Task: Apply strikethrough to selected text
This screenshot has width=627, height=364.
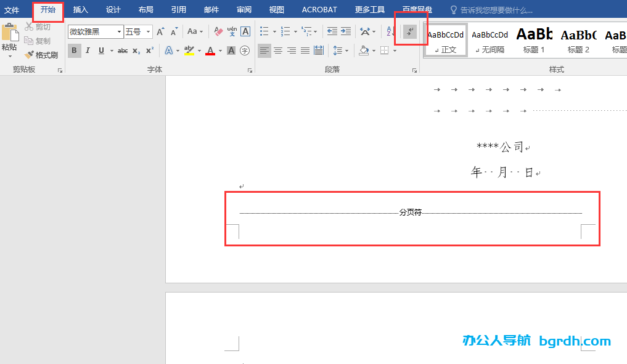Action: tap(123, 51)
